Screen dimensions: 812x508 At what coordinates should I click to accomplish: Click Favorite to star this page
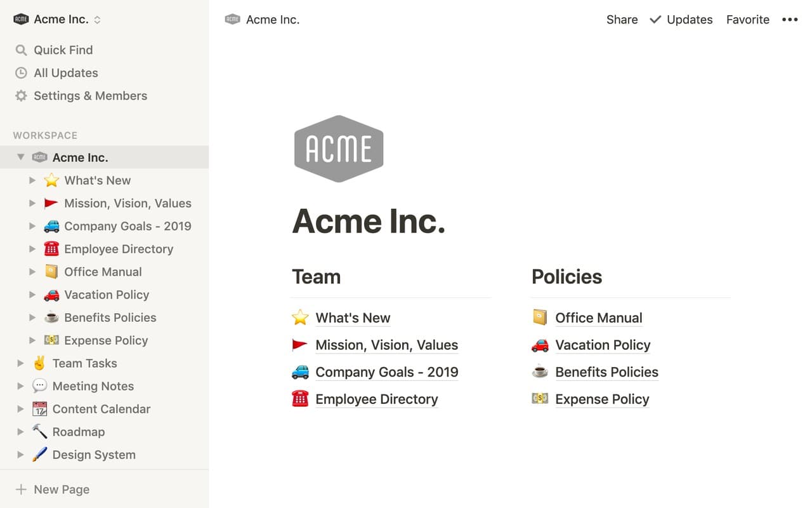[x=747, y=19]
